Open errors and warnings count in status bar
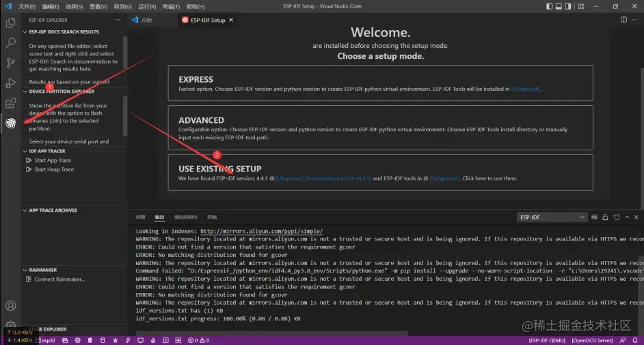This screenshot has width=644, height=345. coord(199,340)
